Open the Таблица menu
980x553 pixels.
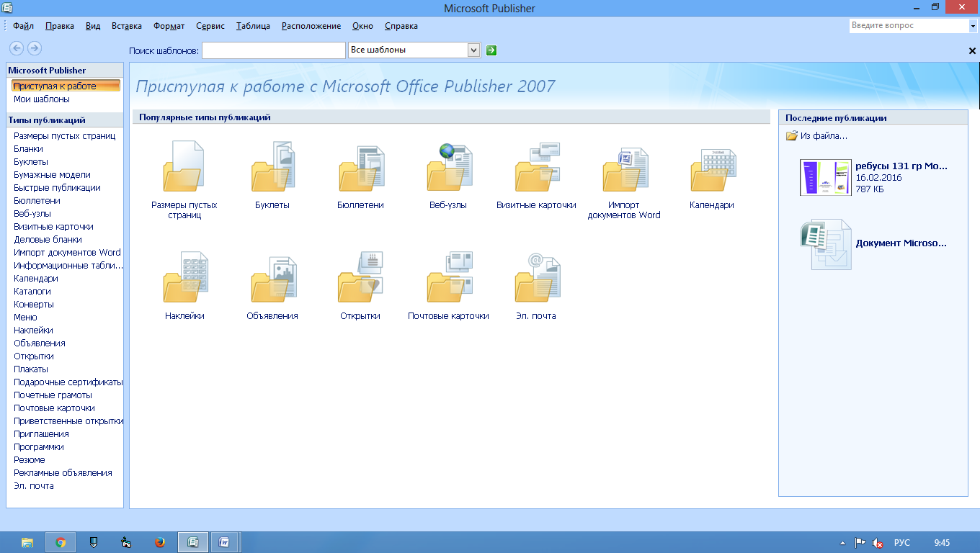click(253, 26)
